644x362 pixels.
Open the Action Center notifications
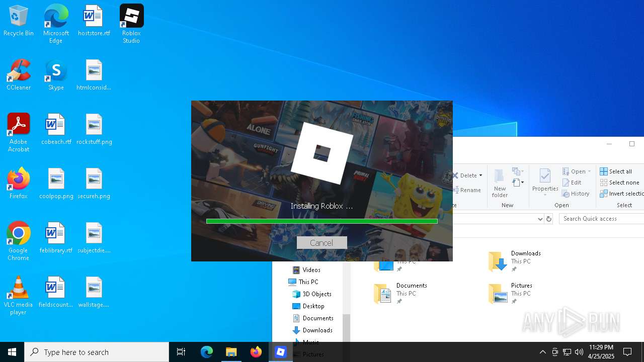[627, 352]
